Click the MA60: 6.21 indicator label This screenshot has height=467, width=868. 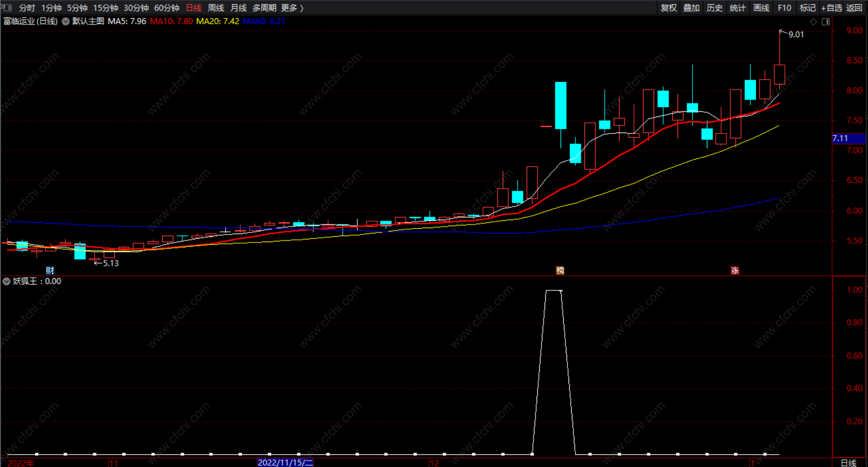(x=264, y=21)
